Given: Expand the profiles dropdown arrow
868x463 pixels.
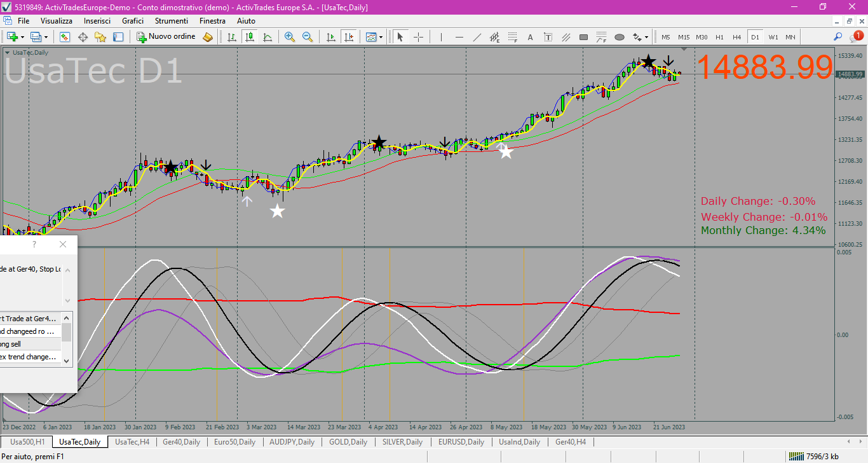Looking at the screenshot, I should [x=46, y=37].
